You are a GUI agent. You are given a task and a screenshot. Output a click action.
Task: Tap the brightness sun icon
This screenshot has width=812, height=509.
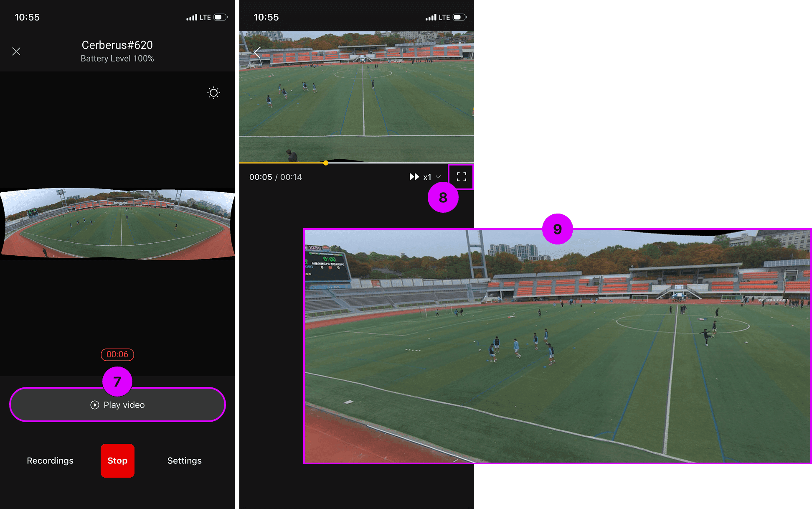pos(213,93)
